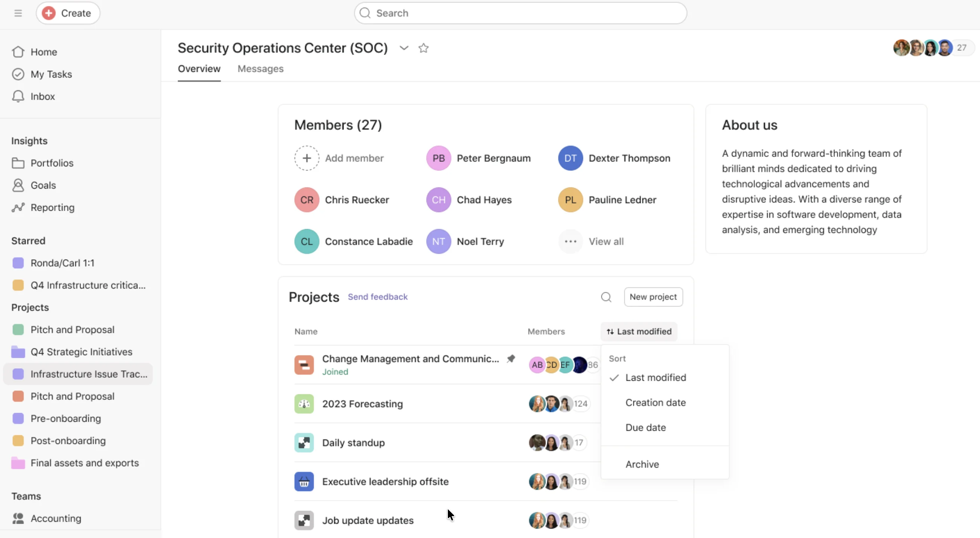Click the View all members link
The height and width of the screenshot is (538, 980).
[x=606, y=242]
